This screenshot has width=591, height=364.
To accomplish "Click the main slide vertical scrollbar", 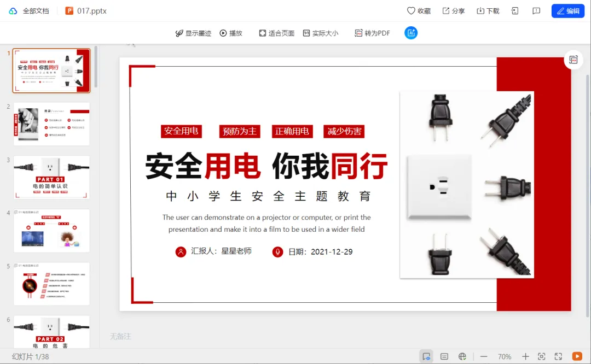I will point(588,196).
